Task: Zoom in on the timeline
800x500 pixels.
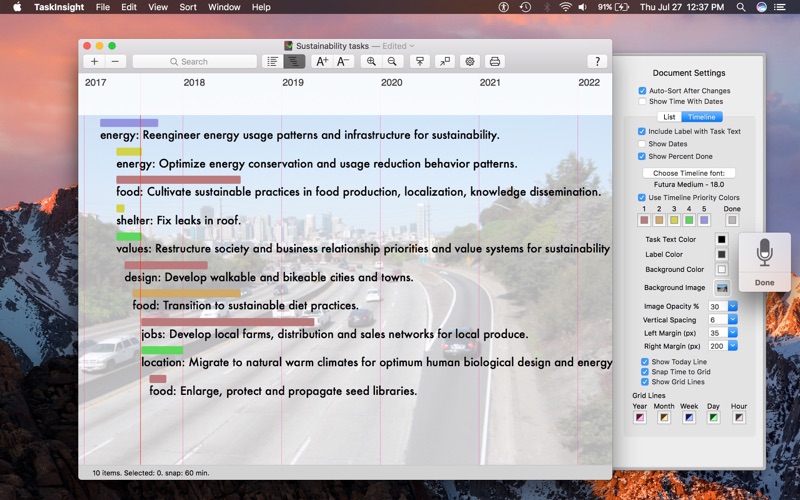Action: (371, 61)
